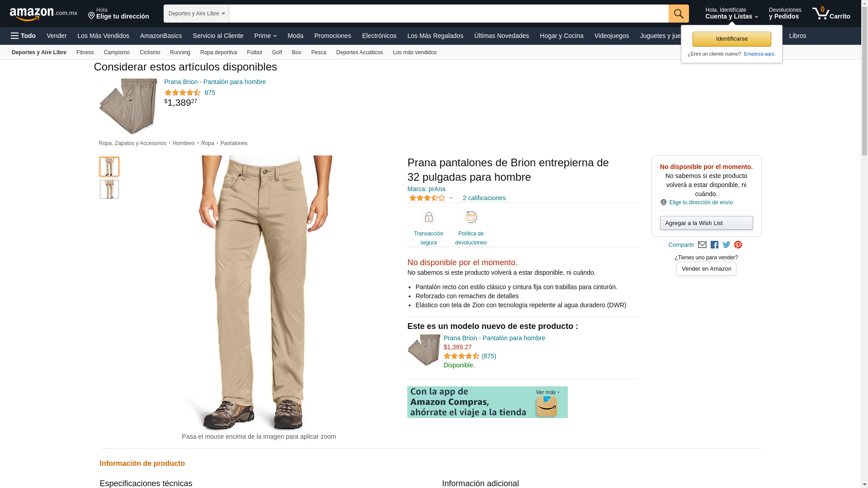Share via Twitter icon
868x488 pixels.
[726, 245]
